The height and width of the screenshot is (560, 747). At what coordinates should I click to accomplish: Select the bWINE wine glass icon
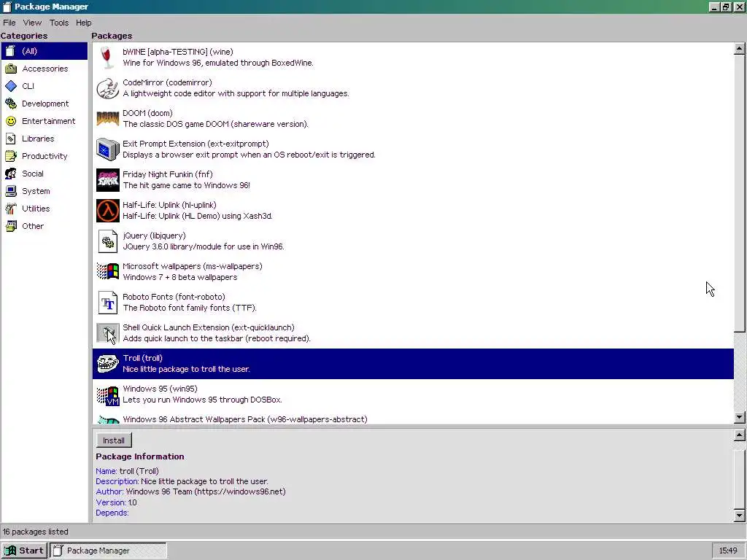pos(108,58)
